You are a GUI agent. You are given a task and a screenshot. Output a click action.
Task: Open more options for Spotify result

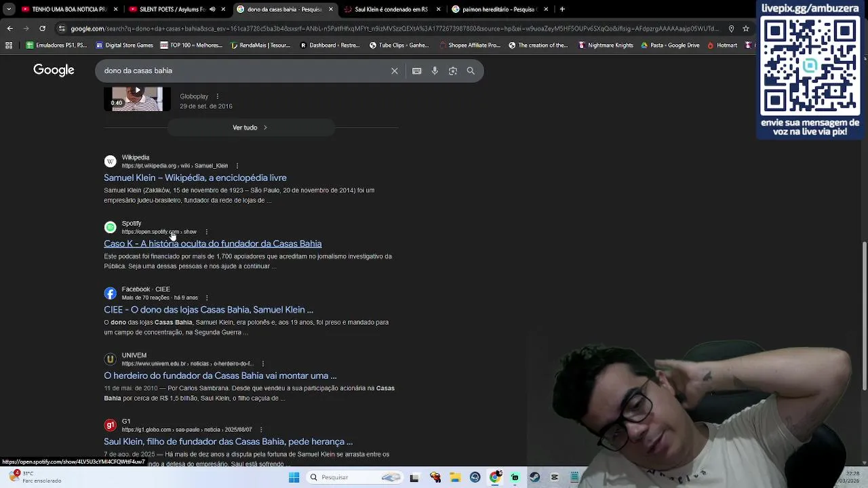coord(206,232)
